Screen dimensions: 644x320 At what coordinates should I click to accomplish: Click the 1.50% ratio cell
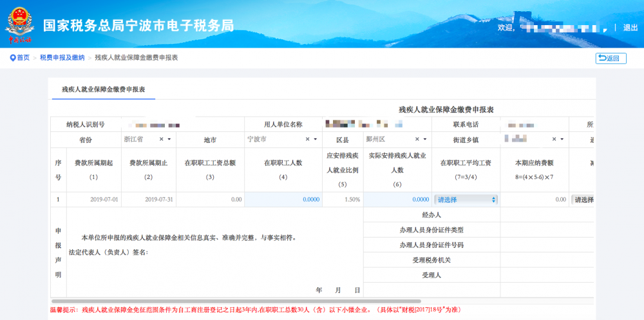(343, 200)
